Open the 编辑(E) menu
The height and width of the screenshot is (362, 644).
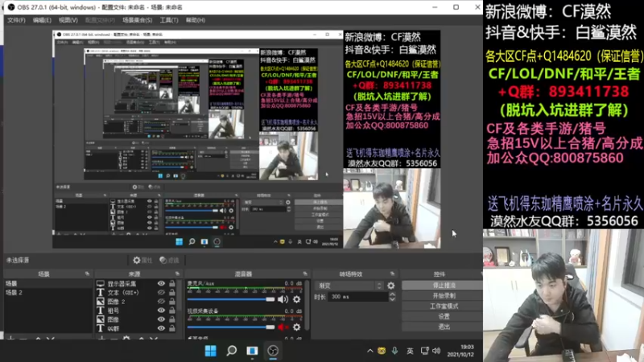coord(42,20)
